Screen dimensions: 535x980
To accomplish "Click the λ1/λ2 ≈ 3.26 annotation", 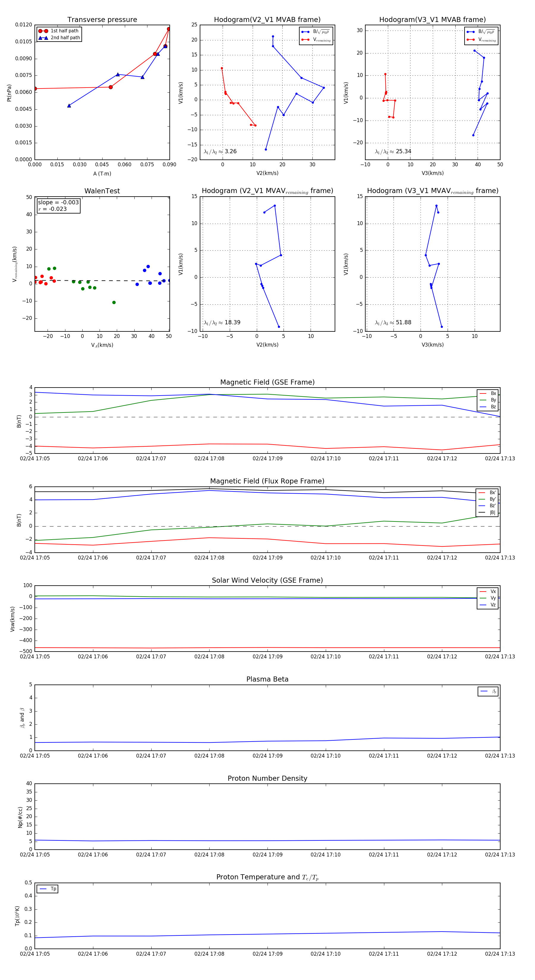I will [x=220, y=151].
